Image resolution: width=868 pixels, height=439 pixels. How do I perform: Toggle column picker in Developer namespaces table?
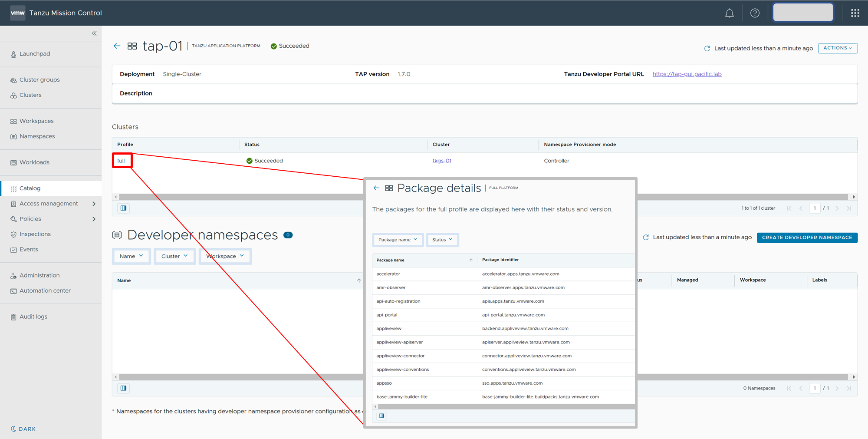point(124,388)
